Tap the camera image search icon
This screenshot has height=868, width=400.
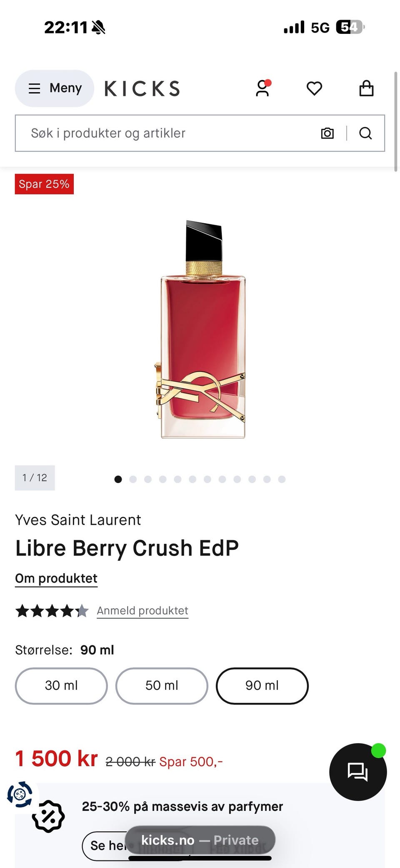click(x=327, y=133)
